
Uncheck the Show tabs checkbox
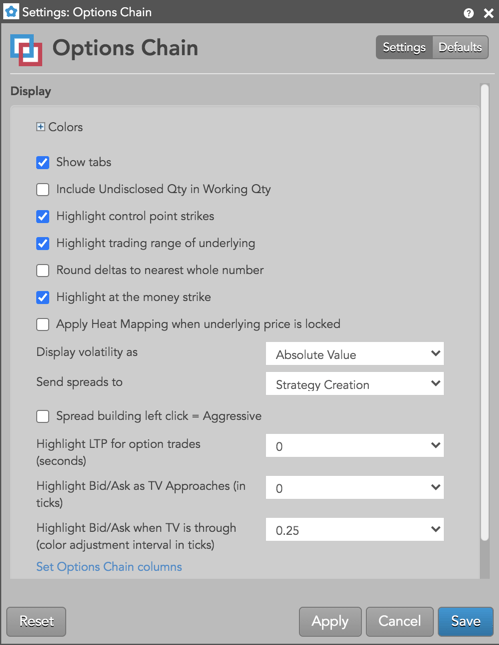click(x=43, y=162)
